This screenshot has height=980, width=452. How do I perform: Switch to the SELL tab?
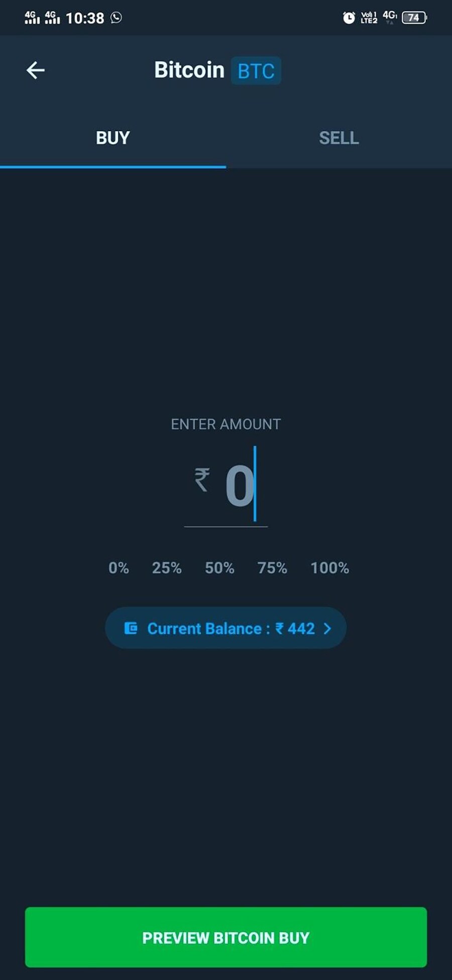[x=339, y=138]
